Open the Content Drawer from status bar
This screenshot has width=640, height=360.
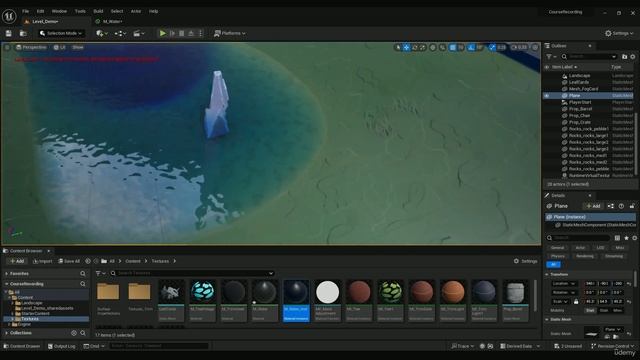(x=22, y=346)
